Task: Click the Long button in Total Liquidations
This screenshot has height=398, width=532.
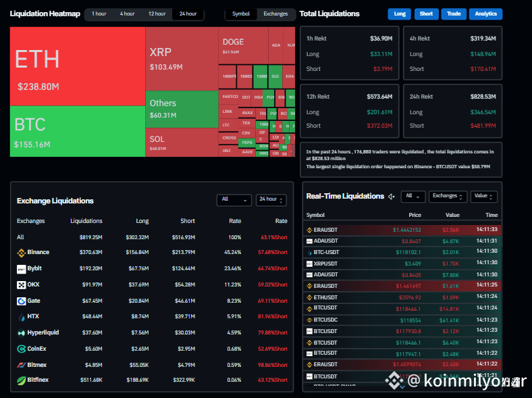Action: 400,14
